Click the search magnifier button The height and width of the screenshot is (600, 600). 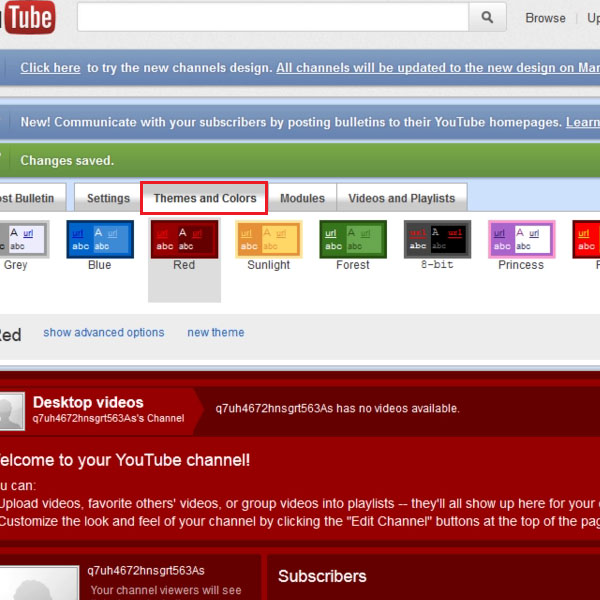tap(487, 17)
